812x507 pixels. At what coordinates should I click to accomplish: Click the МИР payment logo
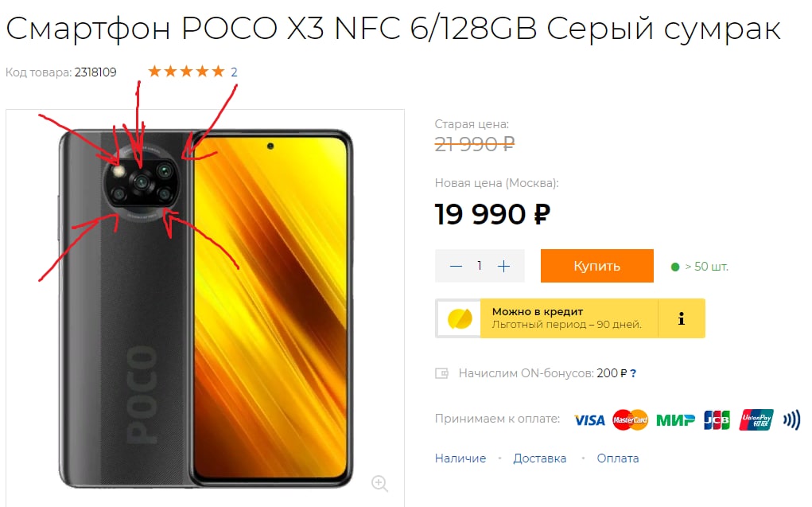coord(675,420)
